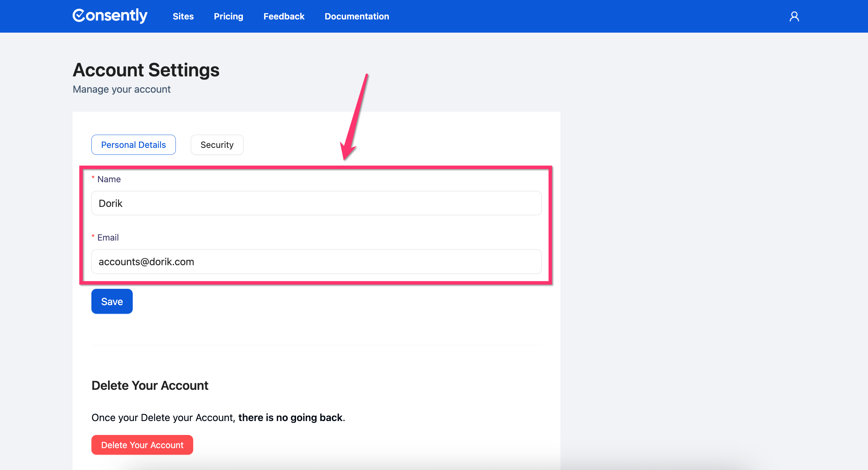Click the Consently logo

(110, 16)
